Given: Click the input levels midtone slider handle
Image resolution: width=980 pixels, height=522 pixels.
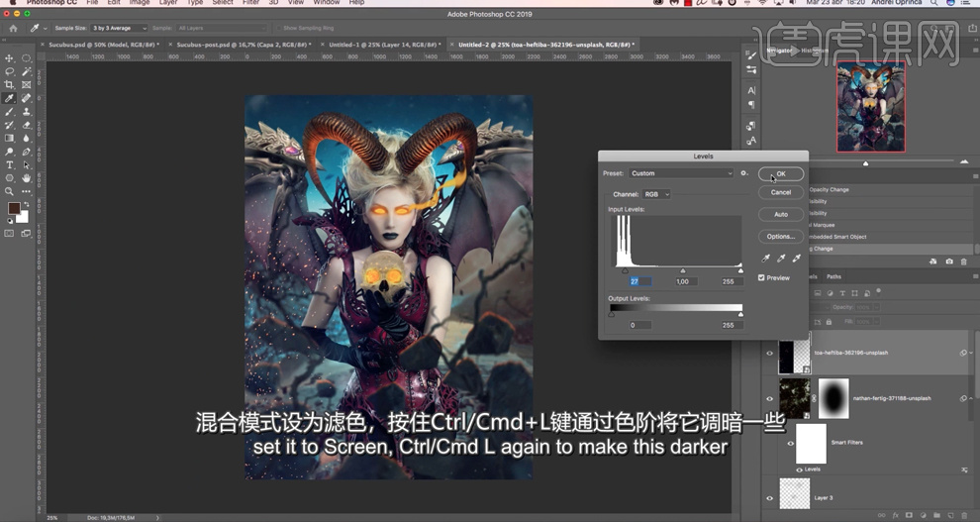Looking at the screenshot, I should coord(682,270).
